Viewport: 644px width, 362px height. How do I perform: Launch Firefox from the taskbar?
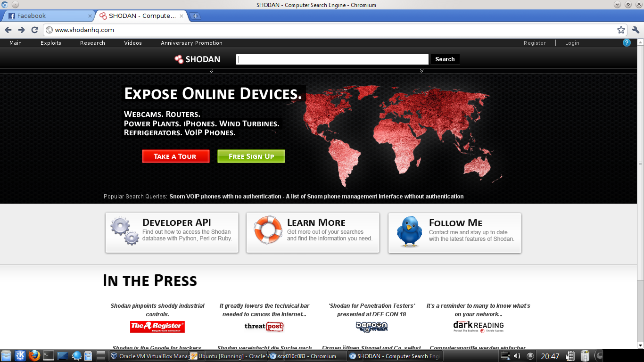[x=34, y=356]
